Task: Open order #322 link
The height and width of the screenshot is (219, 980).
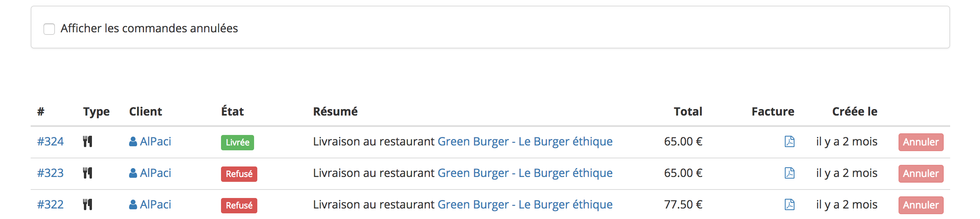Action: [50, 204]
